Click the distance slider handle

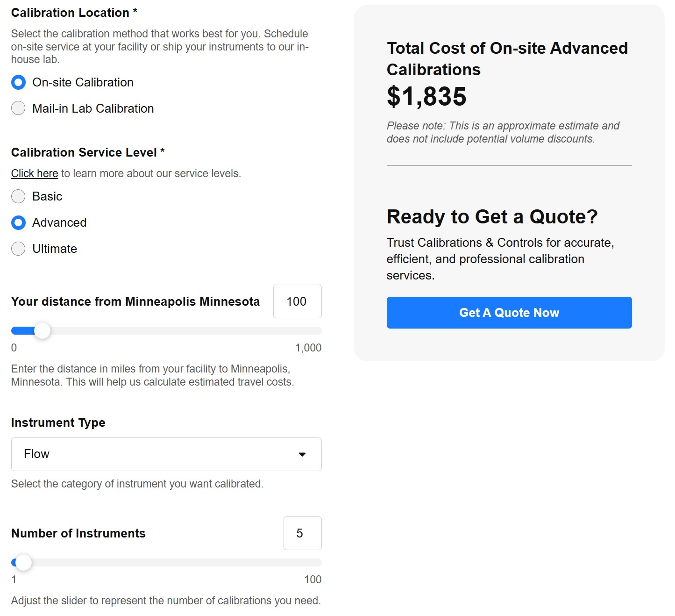click(x=43, y=331)
